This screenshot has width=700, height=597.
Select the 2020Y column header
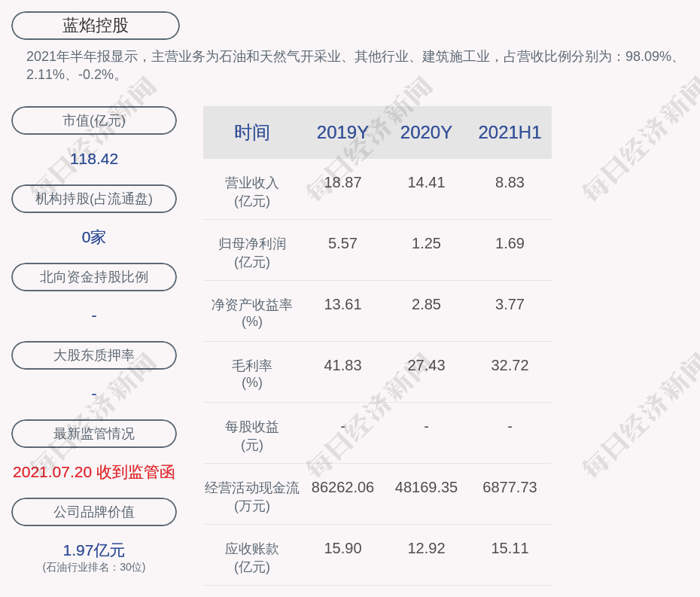(426, 132)
